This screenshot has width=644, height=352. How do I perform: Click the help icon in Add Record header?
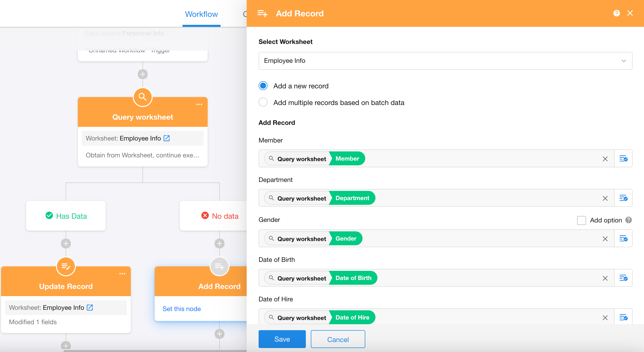tap(616, 13)
